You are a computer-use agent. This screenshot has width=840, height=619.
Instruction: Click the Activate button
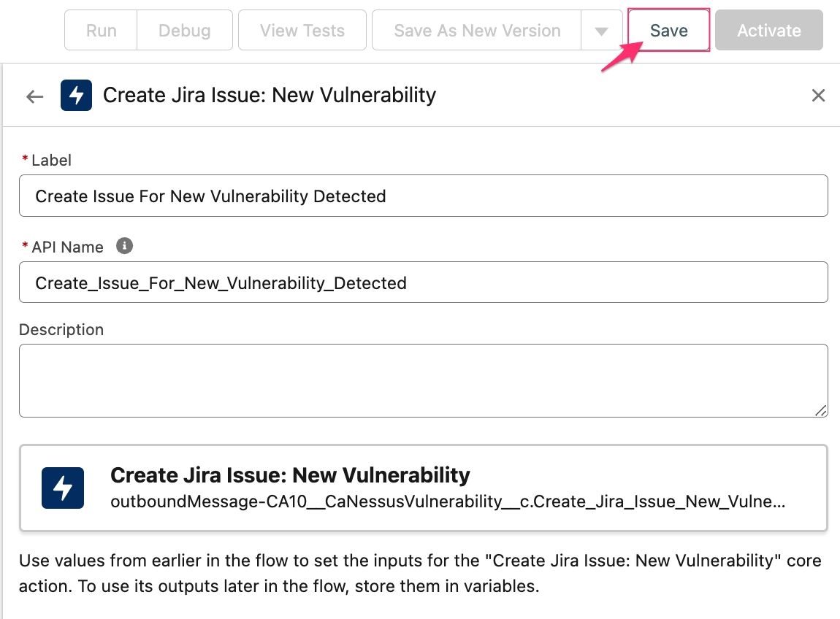[768, 30]
